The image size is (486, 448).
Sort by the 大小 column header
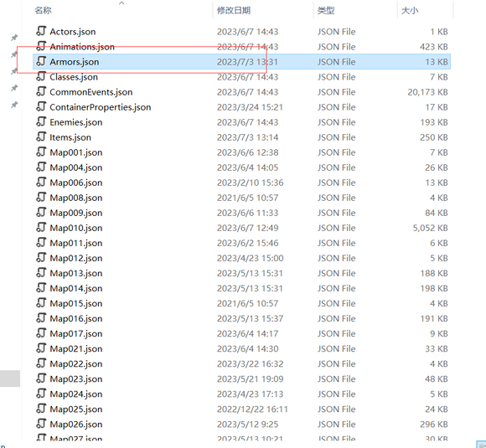pos(410,11)
